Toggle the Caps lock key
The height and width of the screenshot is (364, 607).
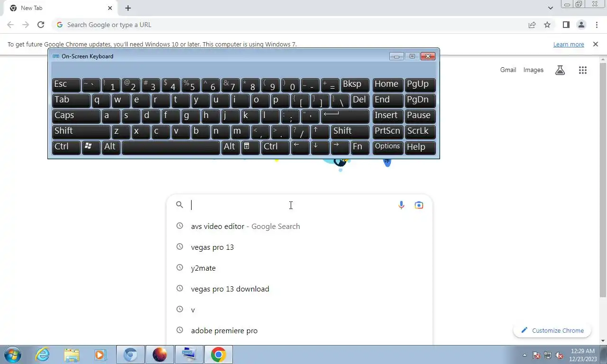coord(76,116)
